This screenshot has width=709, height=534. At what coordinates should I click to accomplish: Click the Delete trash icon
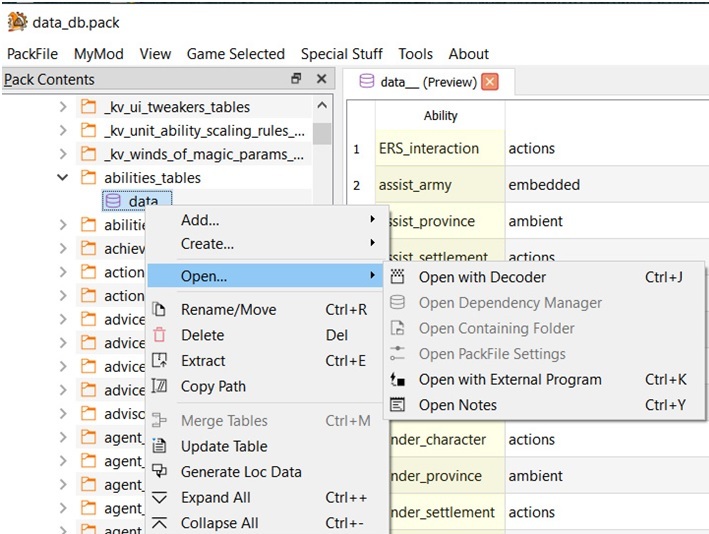[159, 335]
